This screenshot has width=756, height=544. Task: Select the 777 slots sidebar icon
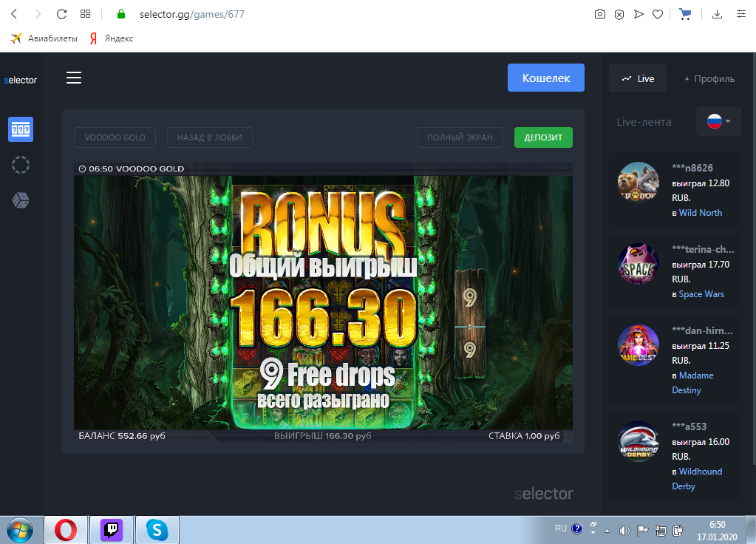[x=21, y=129]
